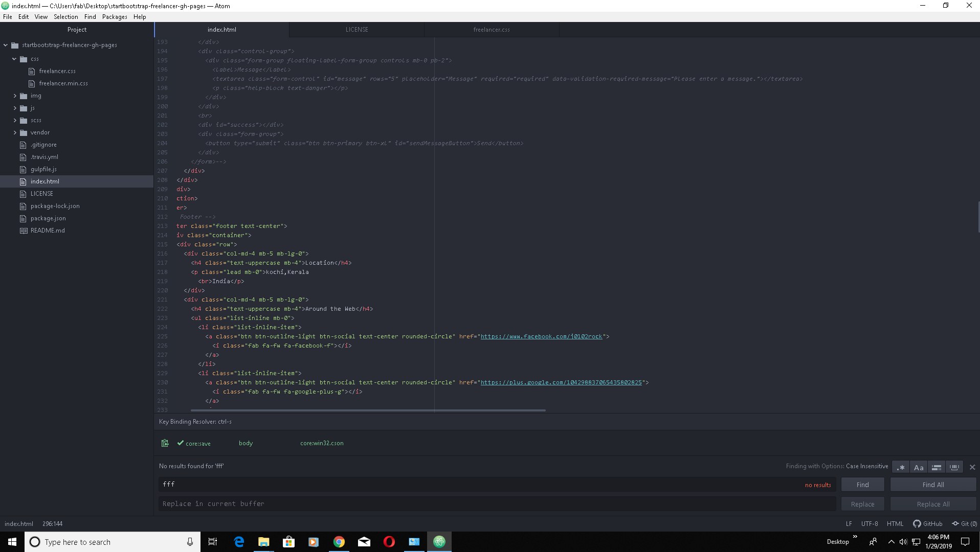980x552 pixels.
Task: Open the File menu
Action: tap(8, 17)
